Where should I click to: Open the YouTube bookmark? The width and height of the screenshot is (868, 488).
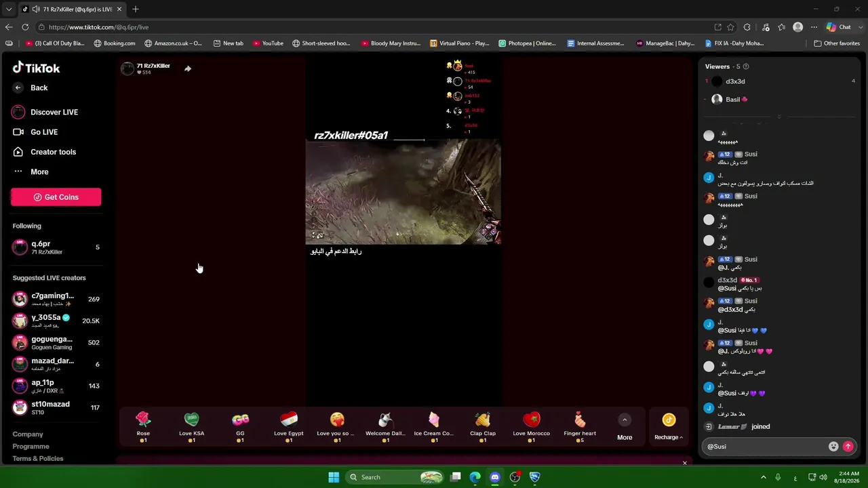pyautogui.click(x=268, y=43)
